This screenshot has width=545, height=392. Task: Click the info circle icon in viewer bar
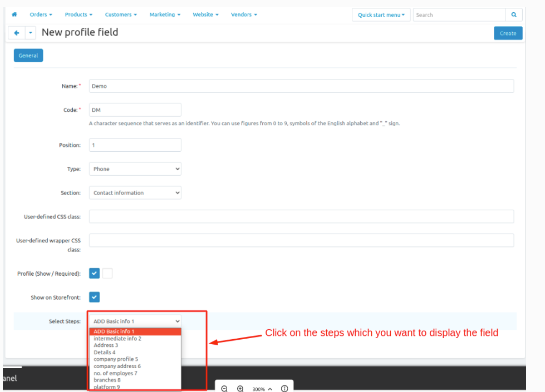click(x=284, y=389)
